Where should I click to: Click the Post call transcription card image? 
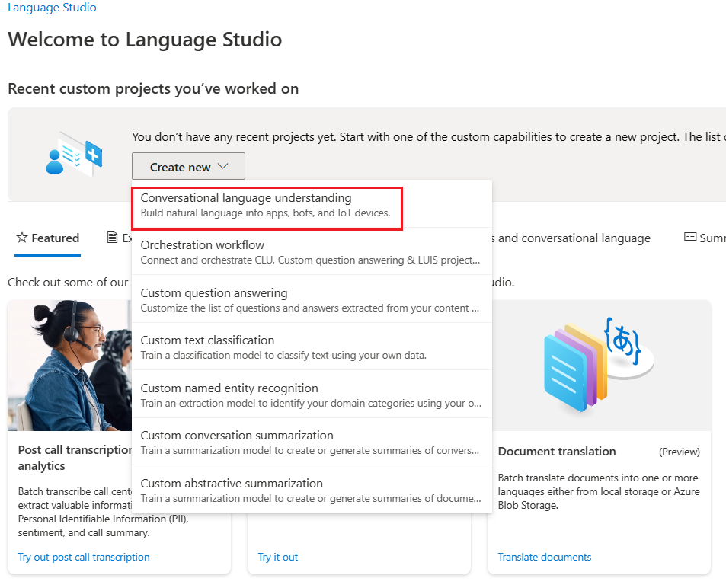coord(69,366)
